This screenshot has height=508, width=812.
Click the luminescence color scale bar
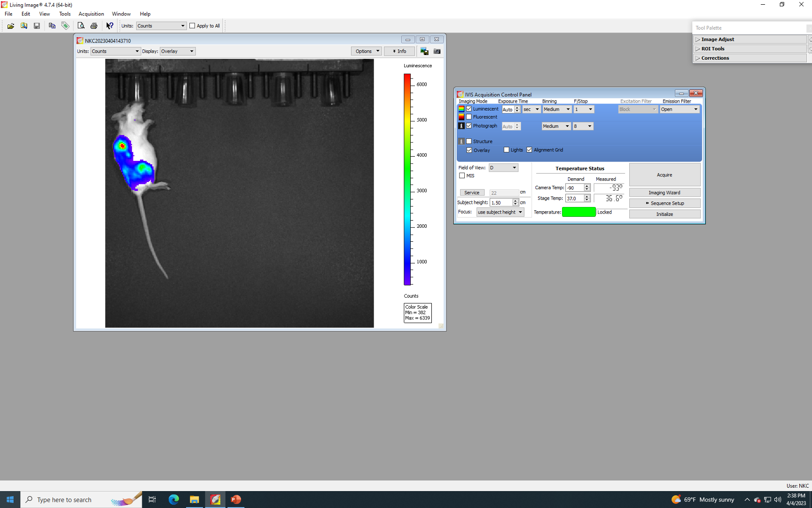(407, 180)
